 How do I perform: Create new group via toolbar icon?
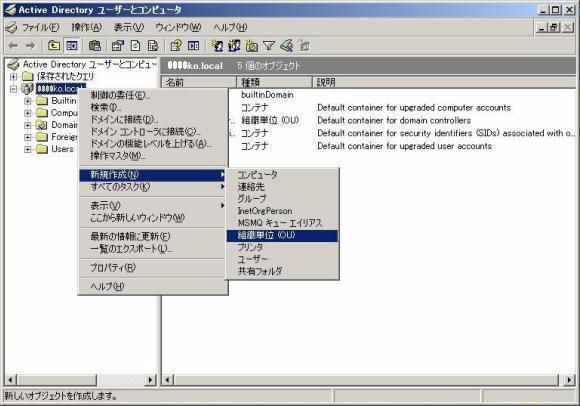coord(234,46)
